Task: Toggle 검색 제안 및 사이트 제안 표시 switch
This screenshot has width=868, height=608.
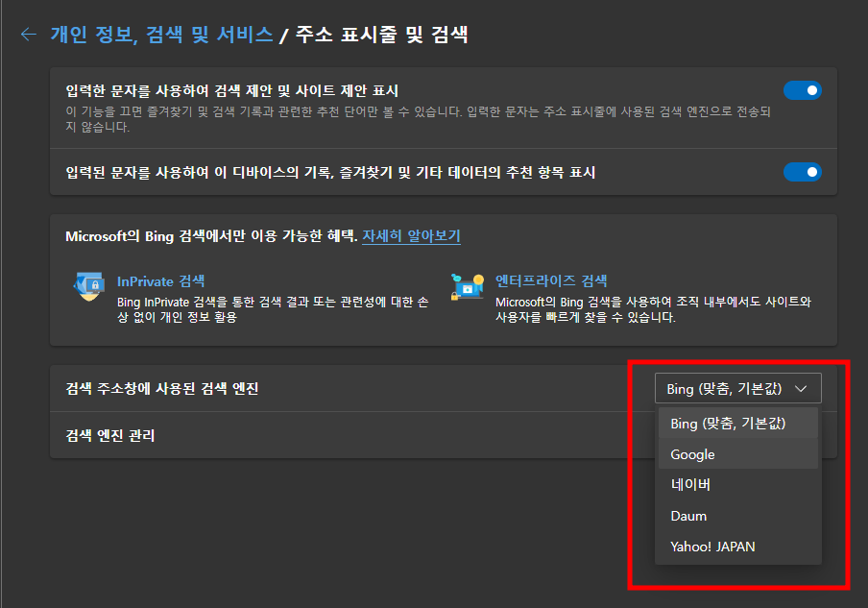Action: pyautogui.click(x=802, y=90)
